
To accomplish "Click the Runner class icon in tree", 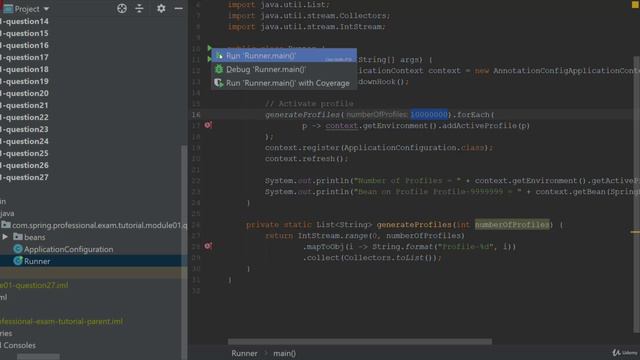I will (18, 261).
